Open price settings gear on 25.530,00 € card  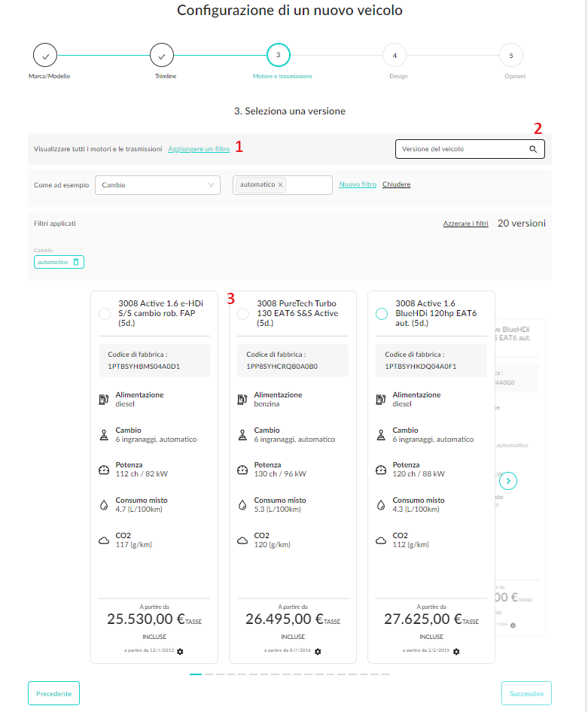point(180,651)
